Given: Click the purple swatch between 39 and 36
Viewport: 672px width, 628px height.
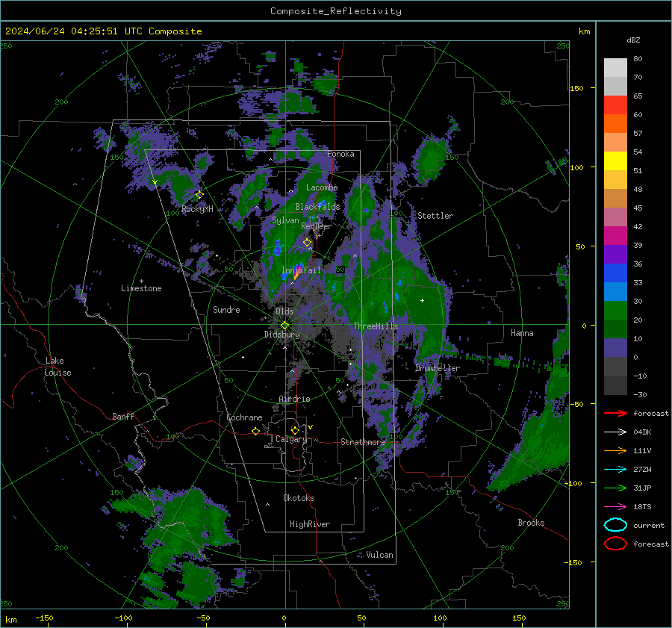Looking at the screenshot, I should 615,255.
